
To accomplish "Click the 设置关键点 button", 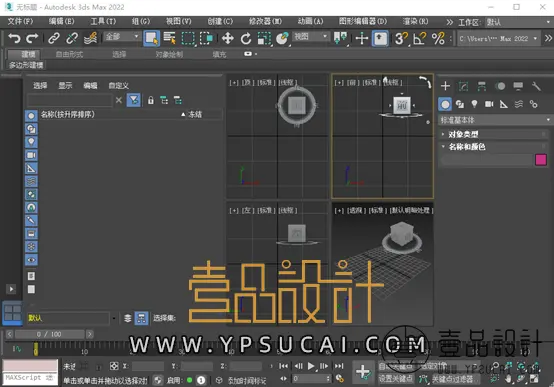I will pos(395,379).
